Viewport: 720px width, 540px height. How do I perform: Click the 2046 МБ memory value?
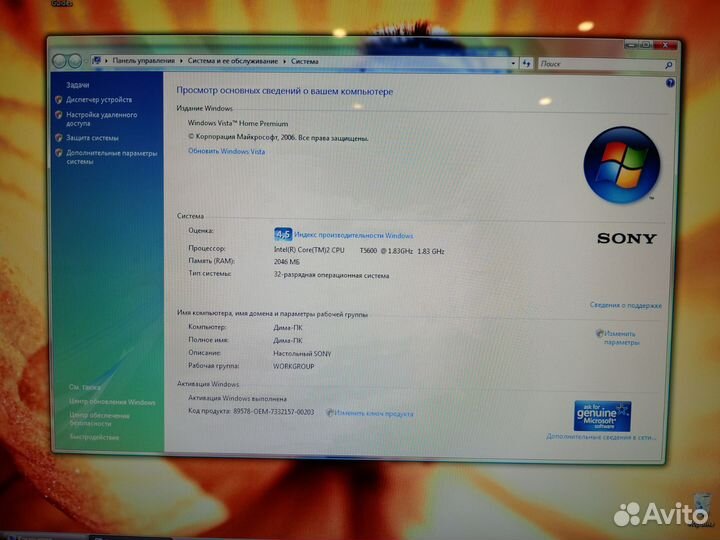click(287, 262)
